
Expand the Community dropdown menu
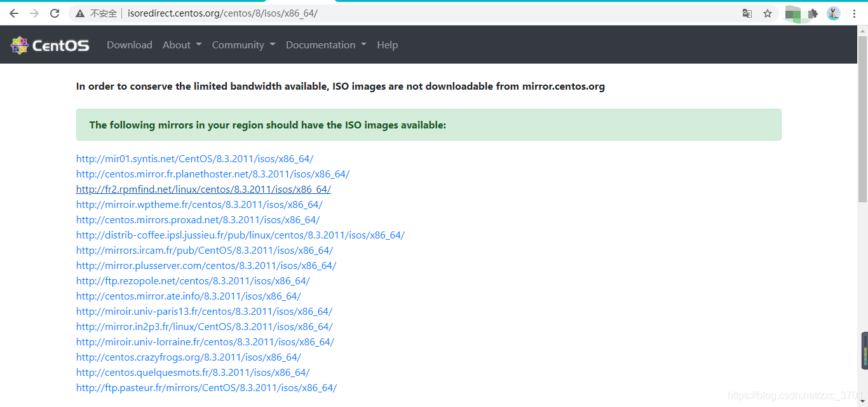coord(244,45)
